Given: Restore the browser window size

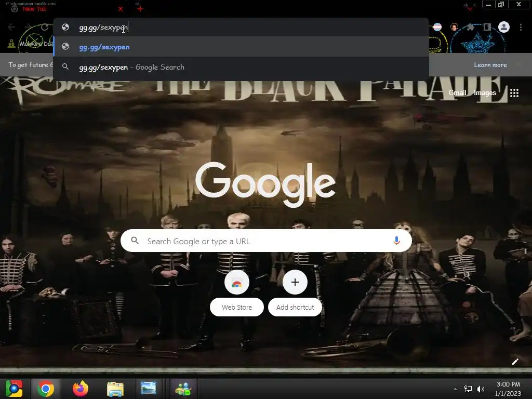Looking at the screenshot, I should click(501, 5).
